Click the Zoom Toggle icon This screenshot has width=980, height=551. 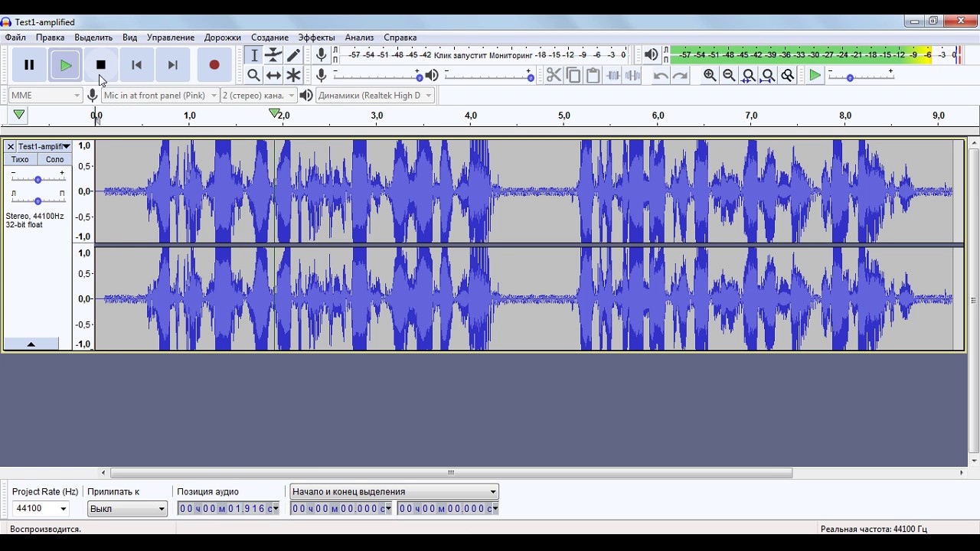788,75
